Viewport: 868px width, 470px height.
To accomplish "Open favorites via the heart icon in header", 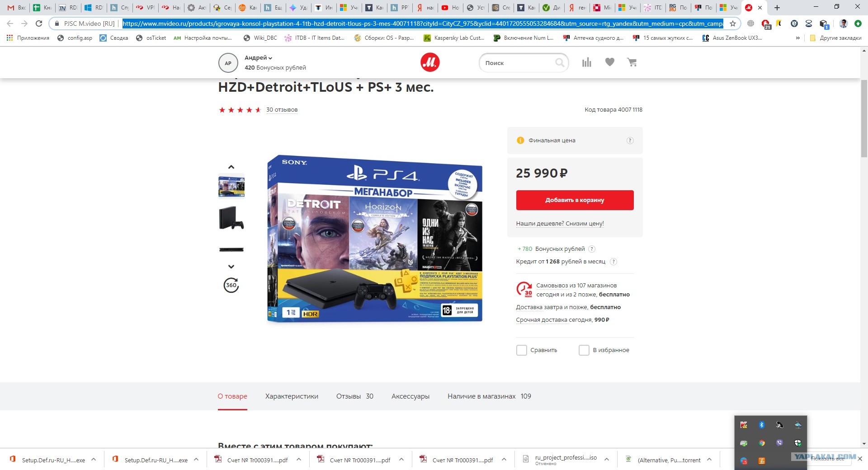I will (610, 62).
